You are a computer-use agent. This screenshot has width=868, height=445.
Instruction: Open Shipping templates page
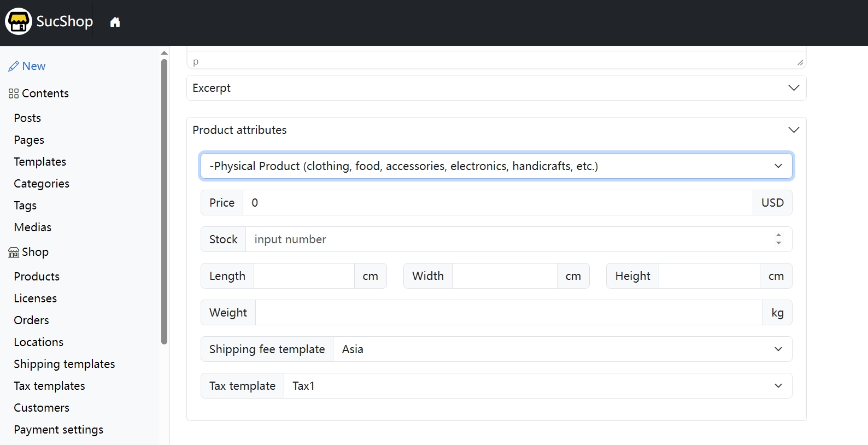tap(64, 364)
